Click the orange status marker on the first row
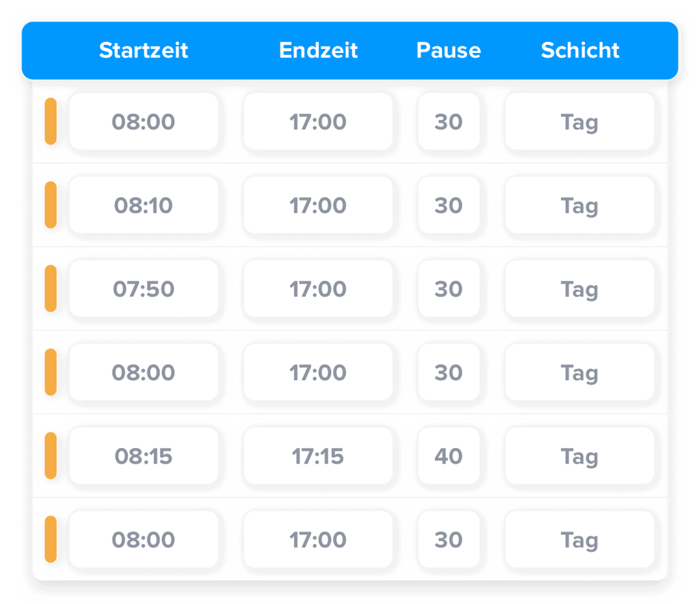The height and width of the screenshot is (604, 700). tap(52, 121)
